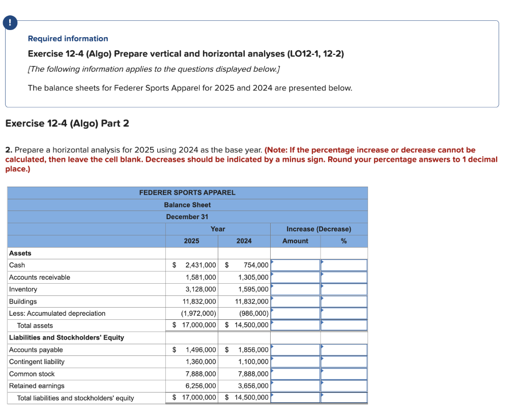Click the 2025 column header
Viewport: 521px width, 420px height.
(x=191, y=241)
